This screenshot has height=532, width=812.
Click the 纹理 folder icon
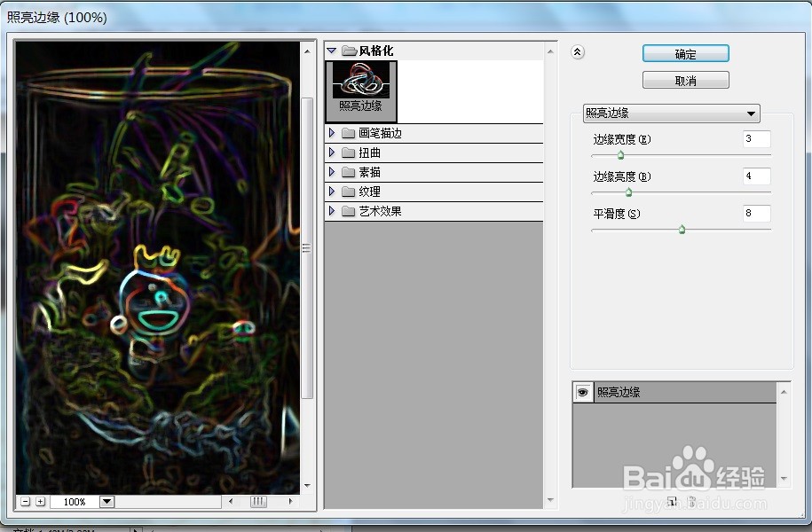click(349, 192)
